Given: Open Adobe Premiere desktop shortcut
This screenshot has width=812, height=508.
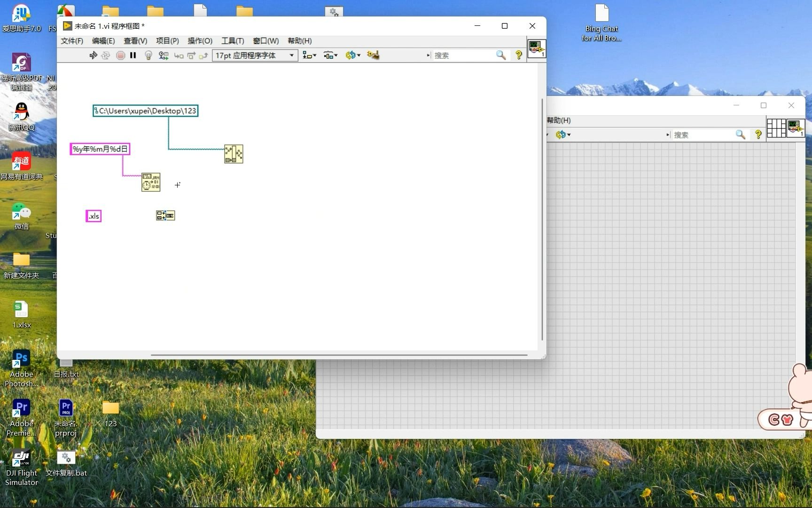Looking at the screenshot, I should pyautogui.click(x=21, y=418).
